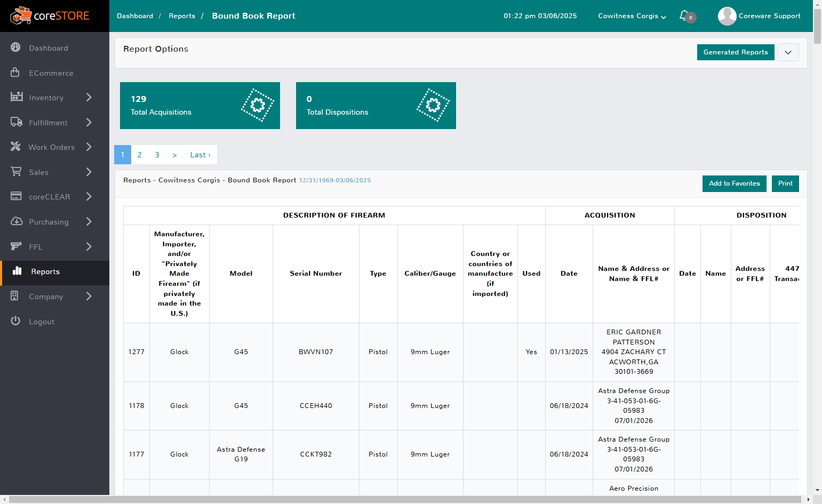Click the Reports bar chart icon

tap(17, 270)
